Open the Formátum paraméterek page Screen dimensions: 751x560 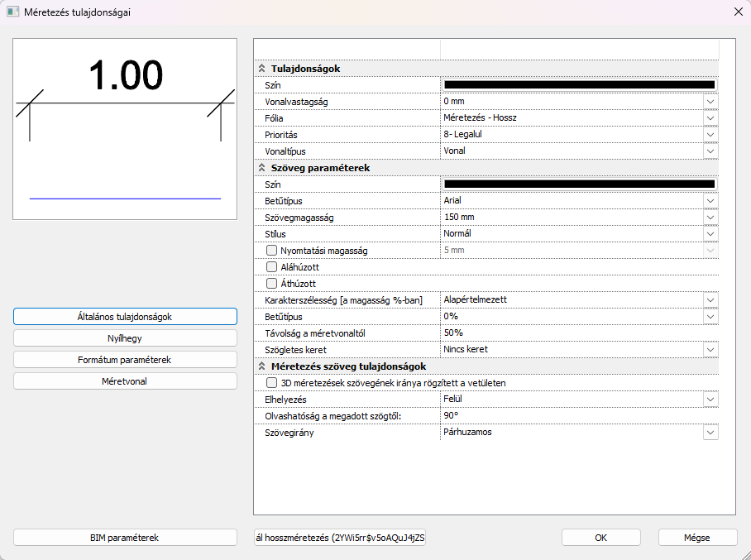(x=125, y=360)
